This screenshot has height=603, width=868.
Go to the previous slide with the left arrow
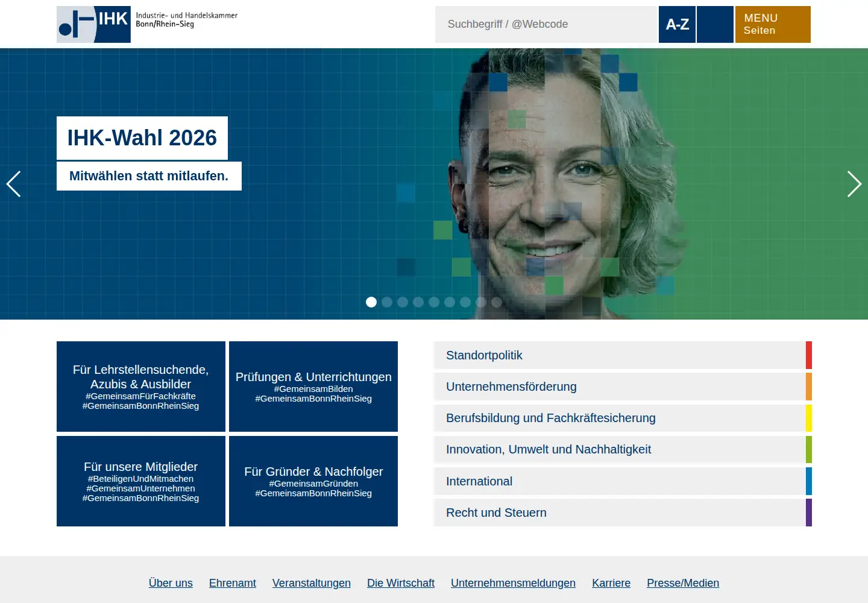click(x=13, y=184)
